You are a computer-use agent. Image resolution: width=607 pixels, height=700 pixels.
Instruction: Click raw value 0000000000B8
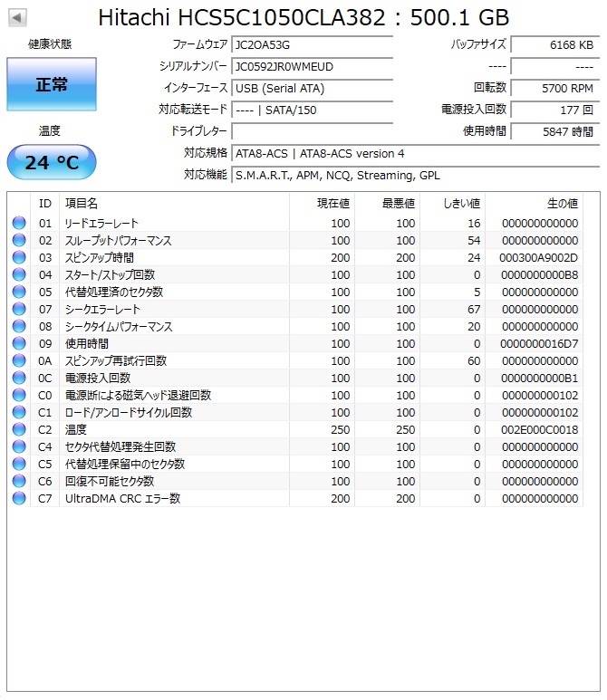pyautogui.click(x=540, y=275)
